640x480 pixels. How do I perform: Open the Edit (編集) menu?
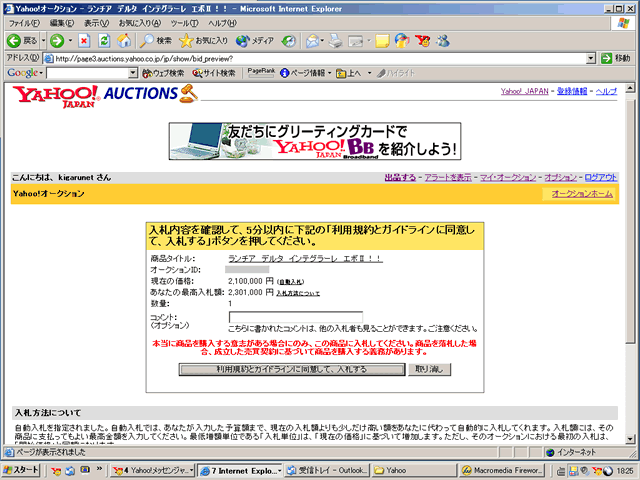(x=62, y=23)
